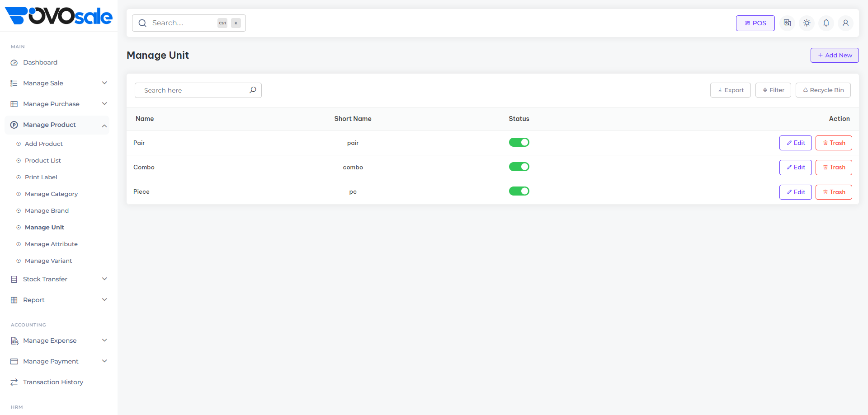Focus the Search here input field
Image resolution: width=868 pixels, height=415 pixels.
click(198, 90)
